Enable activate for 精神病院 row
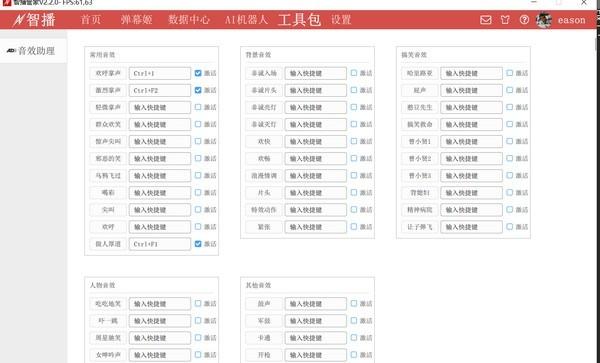The image size is (600, 363). click(509, 210)
